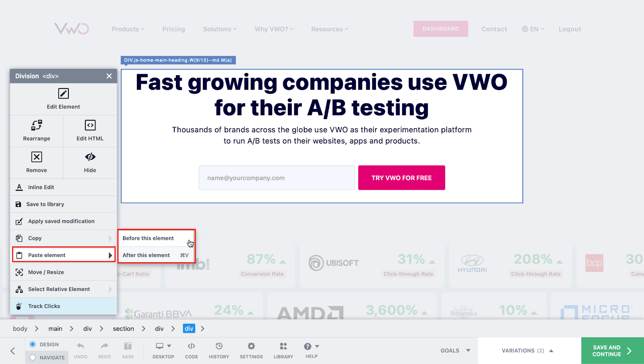The image size is (644, 364).
Task: Open the Products dropdown menu
Action: (128, 29)
